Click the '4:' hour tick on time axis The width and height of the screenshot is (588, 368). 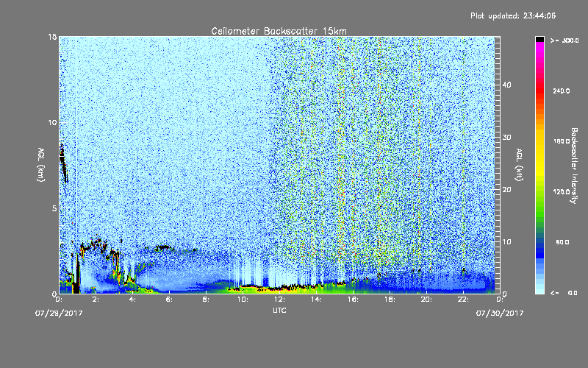pos(133,300)
